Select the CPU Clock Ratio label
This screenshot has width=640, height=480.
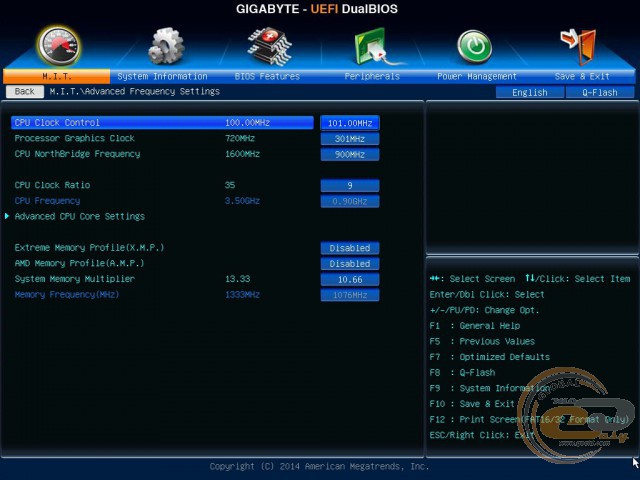click(x=52, y=185)
